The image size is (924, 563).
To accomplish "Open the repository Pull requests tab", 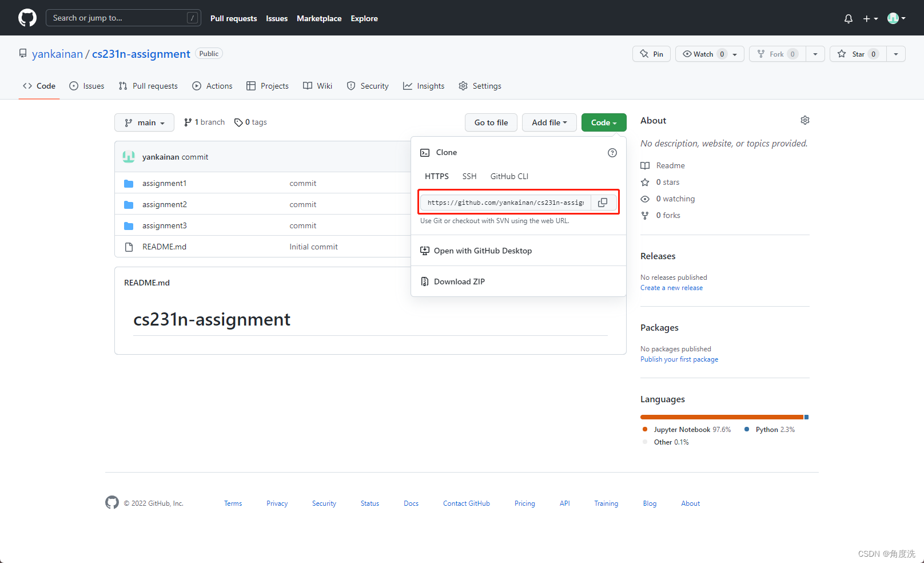I will click(x=148, y=86).
